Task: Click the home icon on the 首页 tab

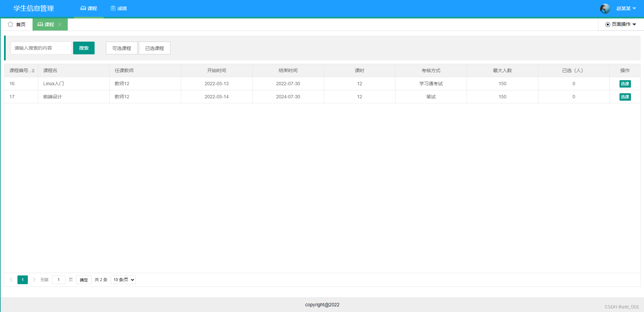Action: [x=11, y=24]
